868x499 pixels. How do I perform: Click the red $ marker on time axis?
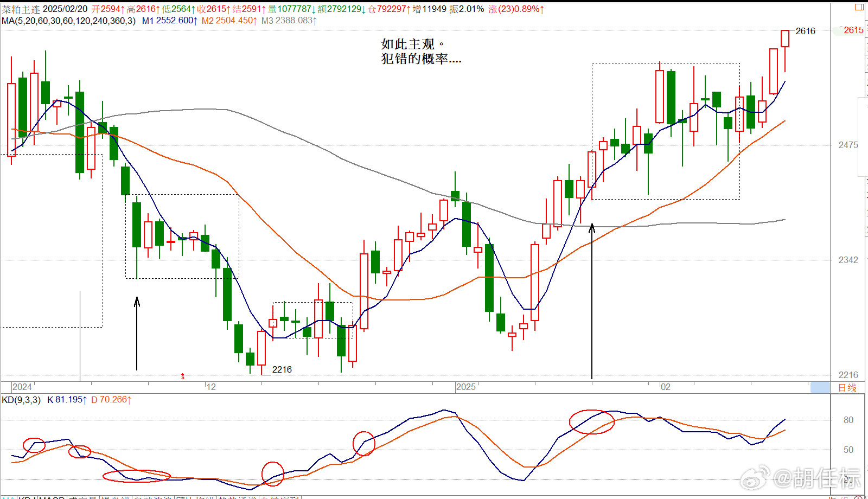(183, 376)
